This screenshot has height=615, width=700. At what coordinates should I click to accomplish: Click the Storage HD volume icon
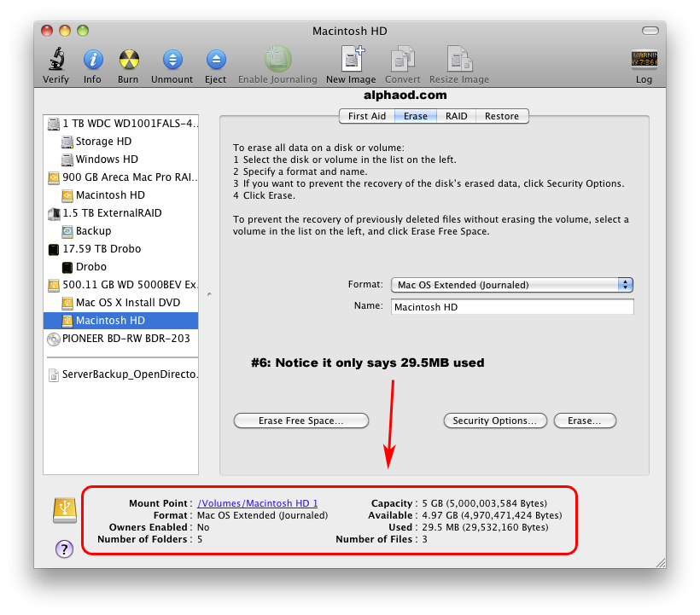tap(67, 142)
